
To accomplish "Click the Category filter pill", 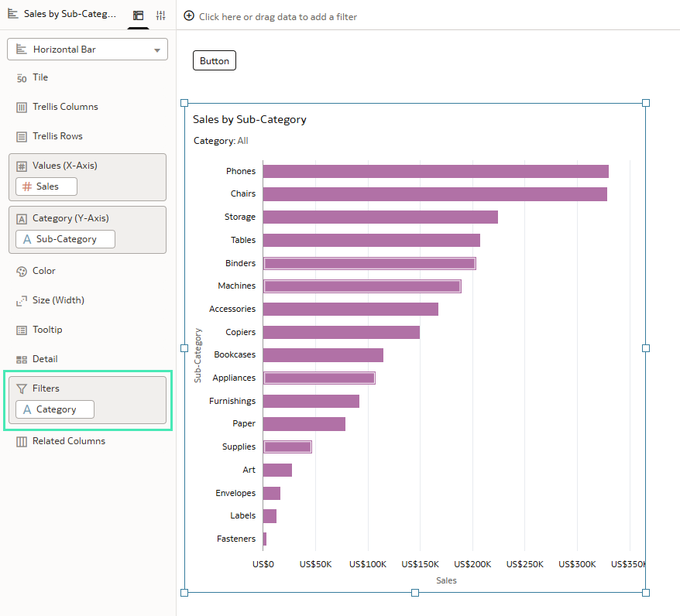I will [55, 409].
